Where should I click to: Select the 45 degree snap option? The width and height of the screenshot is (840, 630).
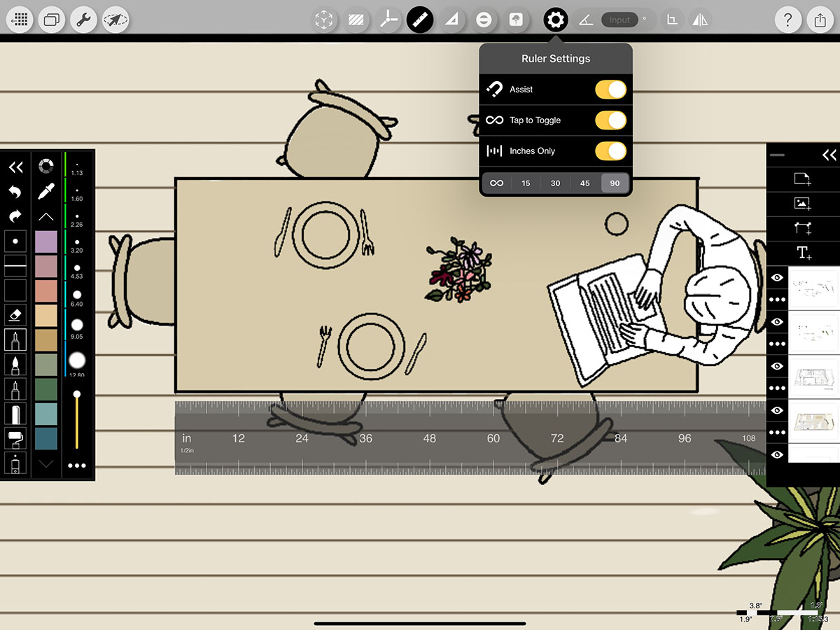tap(585, 183)
